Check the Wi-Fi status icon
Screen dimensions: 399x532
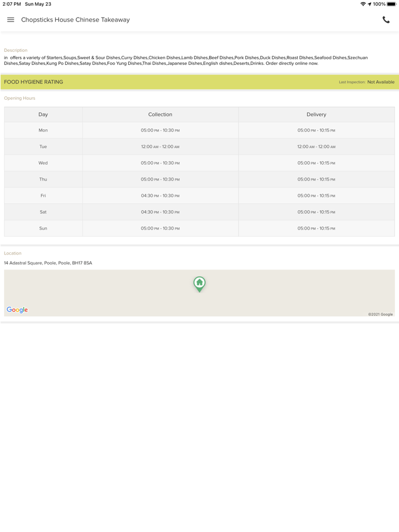click(x=363, y=4)
